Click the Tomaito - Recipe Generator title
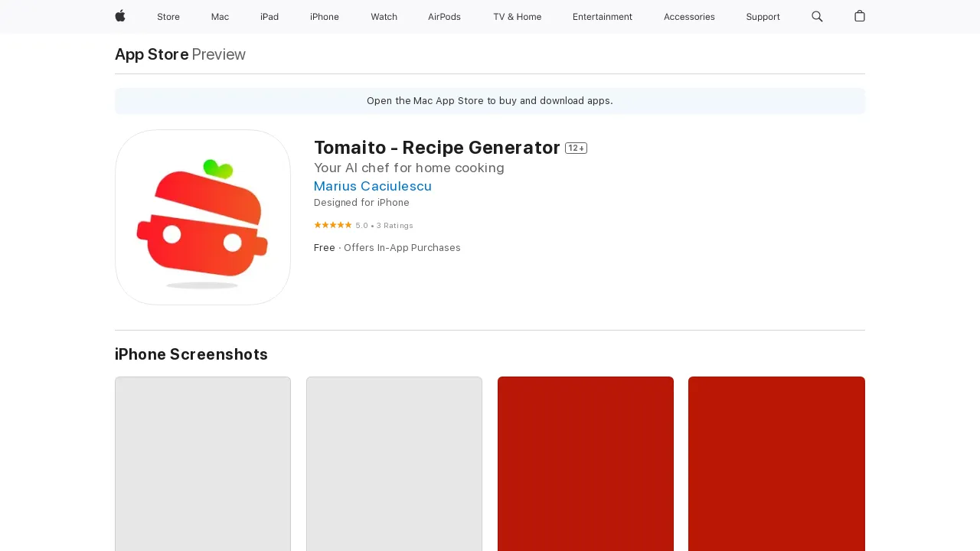 pos(437,148)
